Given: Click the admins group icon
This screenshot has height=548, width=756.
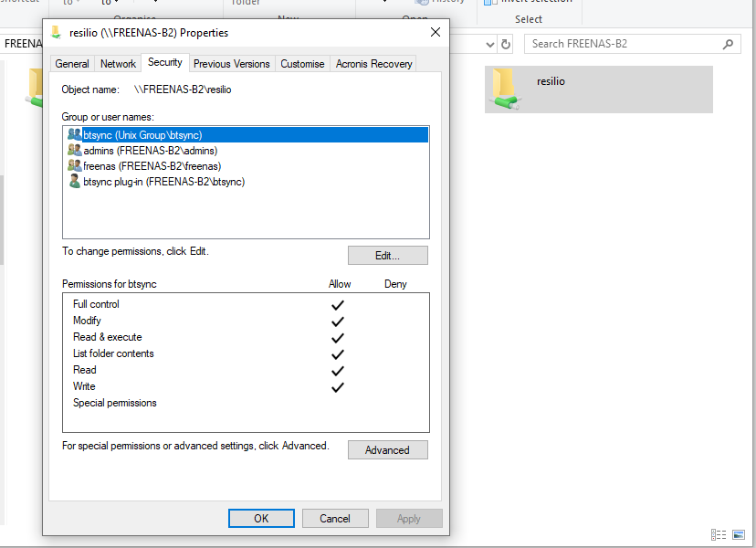Looking at the screenshot, I should click(75, 150).
